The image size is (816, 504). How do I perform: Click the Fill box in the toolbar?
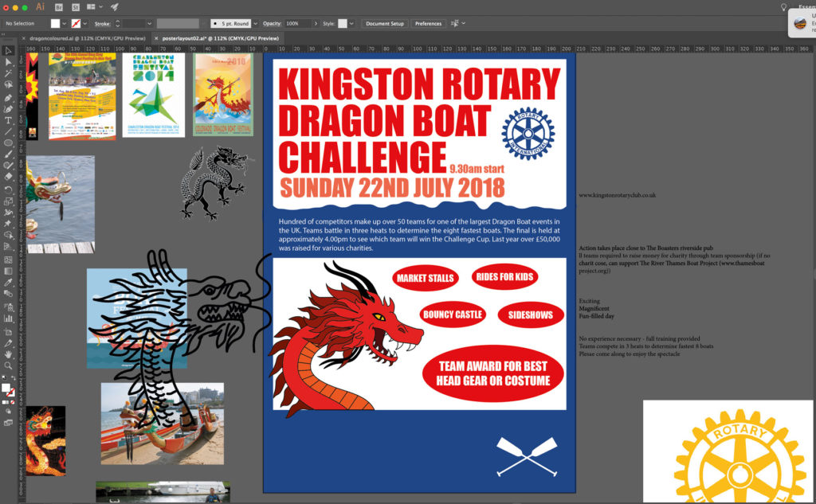[6, 388]
